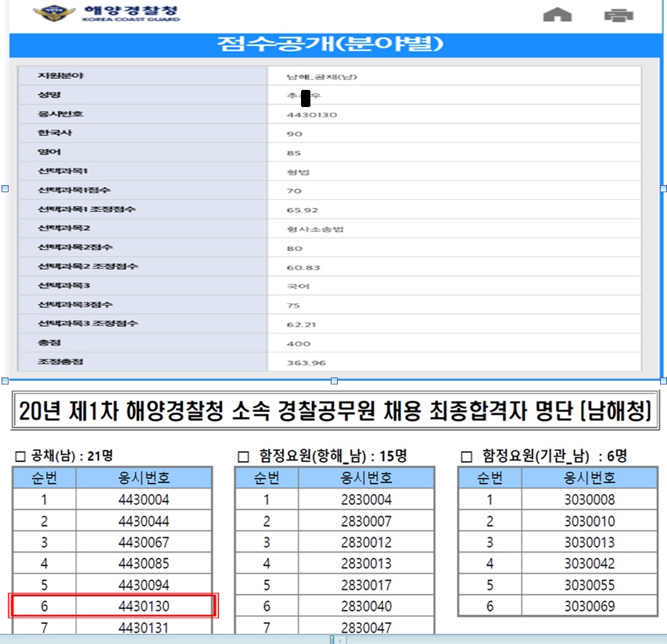This screenshot has height=644, width=667.
Task: Click the right-middle image resize handle
Action: click(663, 188)
